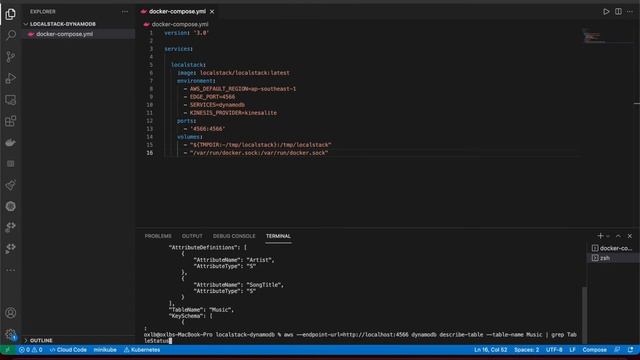Click Ln 16, Col 52 cursor position
The width and height of the screenshot is (640, 360).
click(490, 350)
